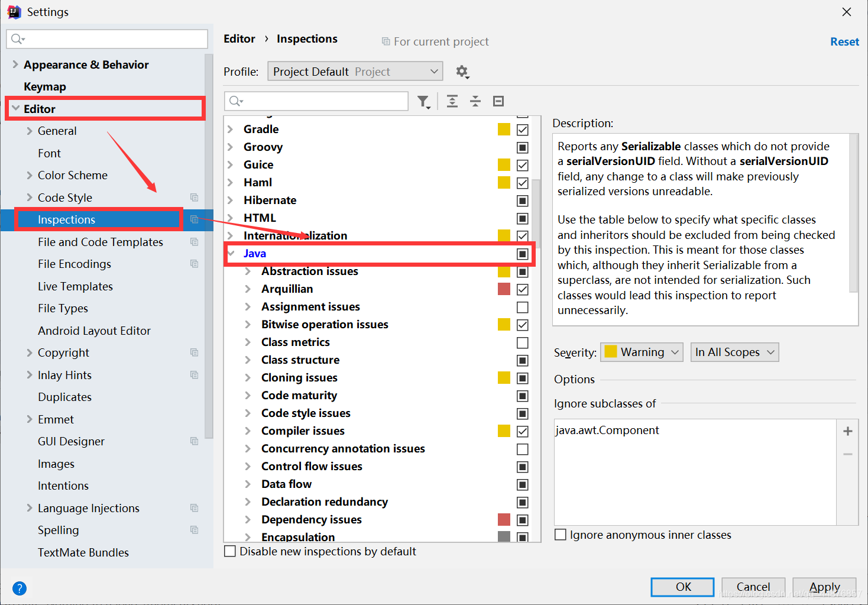Screen dimensions: 868x605
Task: Click red severity swatch for Arquillian
Action: pos(504,289)
